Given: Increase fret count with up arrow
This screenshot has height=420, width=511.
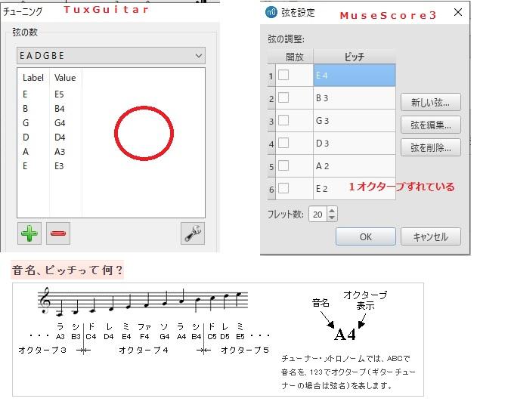Looking at the screenshot, I should tap(332, 211).
